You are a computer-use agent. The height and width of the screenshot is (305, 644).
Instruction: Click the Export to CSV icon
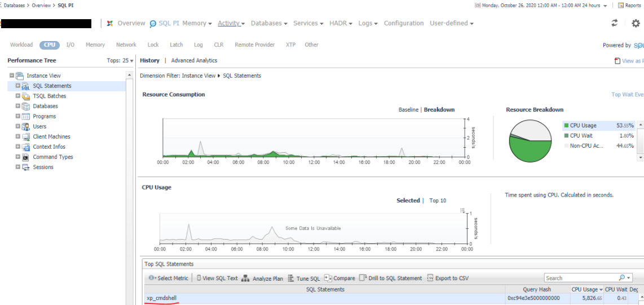(430, 278)
